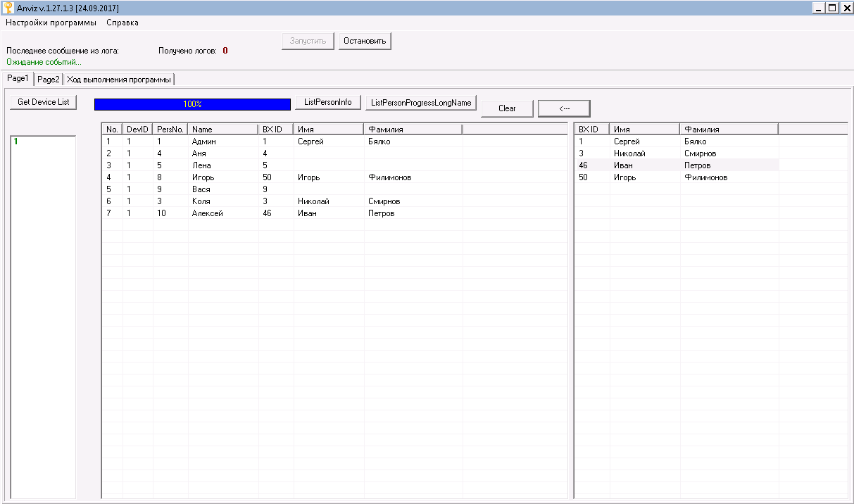Sort left table by the PersNo. column header
The image size is (854, 504).
(x=170, y=130)
